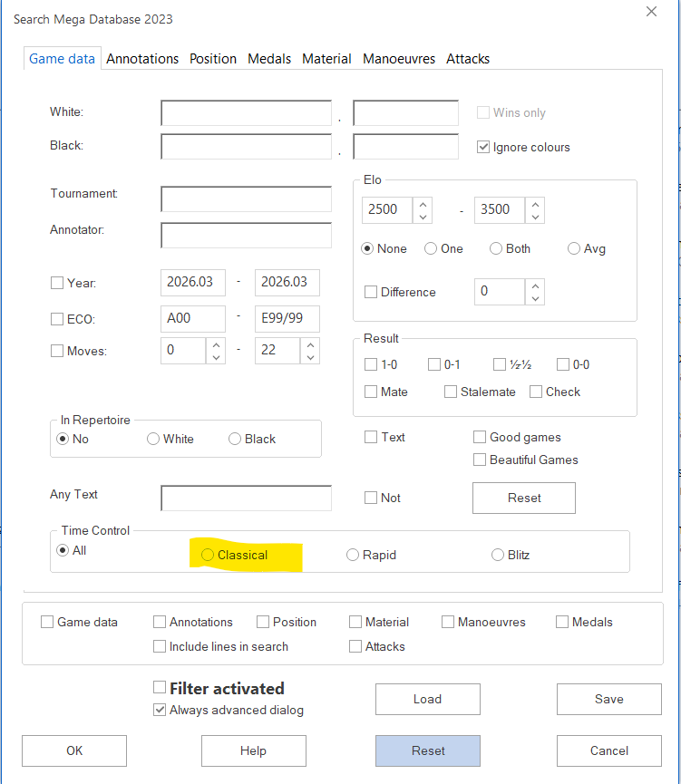Click the White first name field
Screen dimensions: 681x784
click(406, 113)
